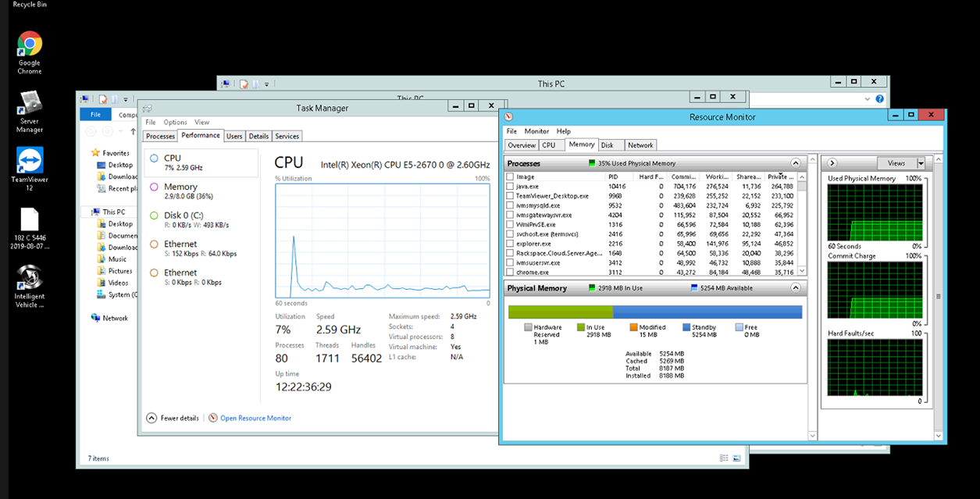Screen dimensions: 980x499
Task: Open the Views dropdown arrow
Action: coord(921,163)
